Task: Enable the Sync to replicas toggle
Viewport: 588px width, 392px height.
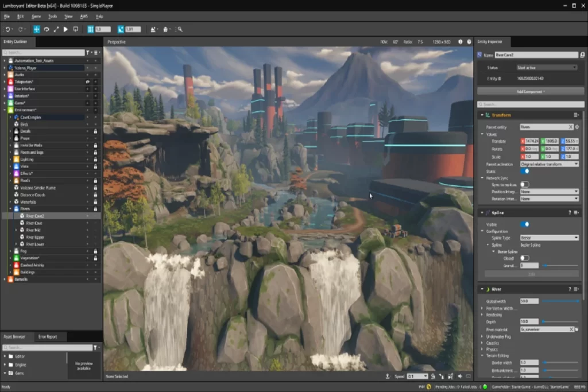Action: [525, 184]
